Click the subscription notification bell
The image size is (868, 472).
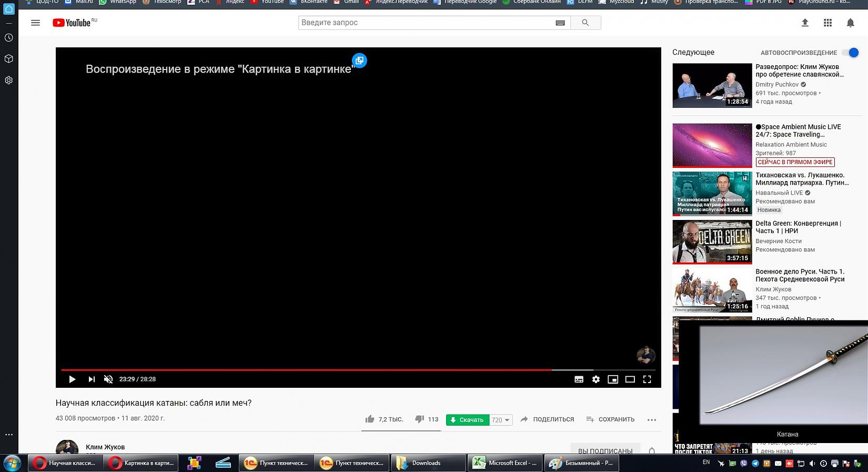pyautogui.click(x=652, y=451)
